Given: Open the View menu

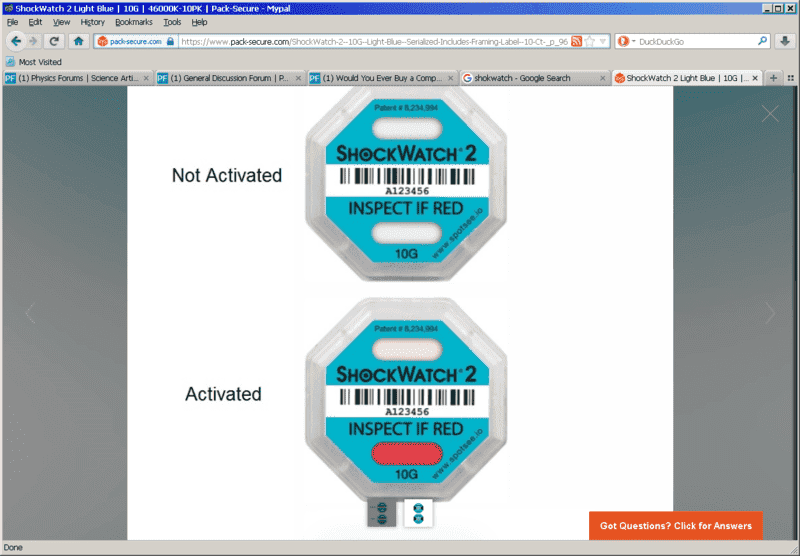Looking at the screenshot, I should click(61, 22).
